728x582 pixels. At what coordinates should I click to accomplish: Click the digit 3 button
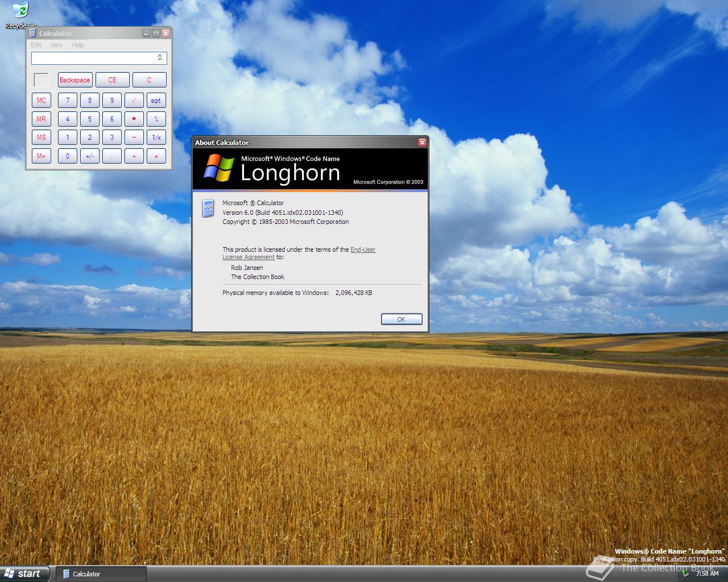tap(112, 138)
